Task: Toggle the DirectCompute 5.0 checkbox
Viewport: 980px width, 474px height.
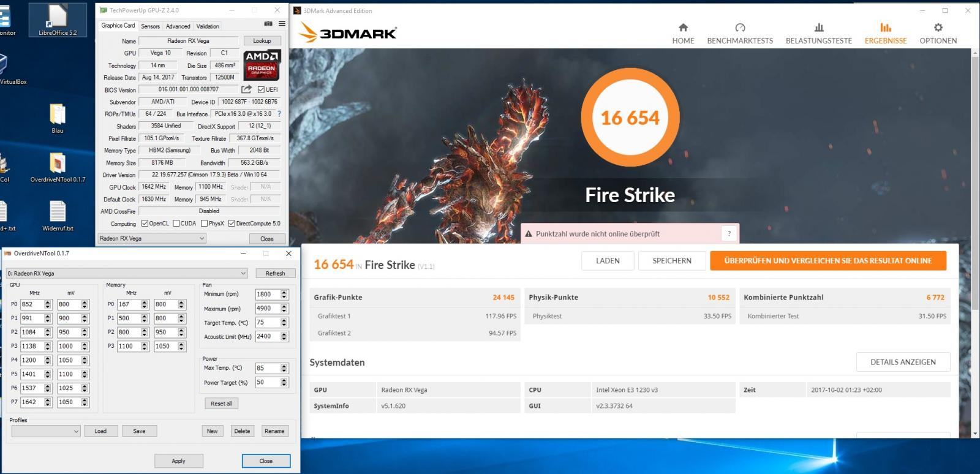Action: pos(232,224)
